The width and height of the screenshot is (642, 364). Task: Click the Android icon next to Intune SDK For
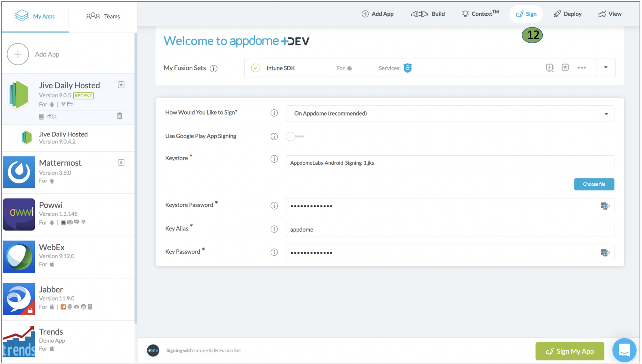click(350, 68)
